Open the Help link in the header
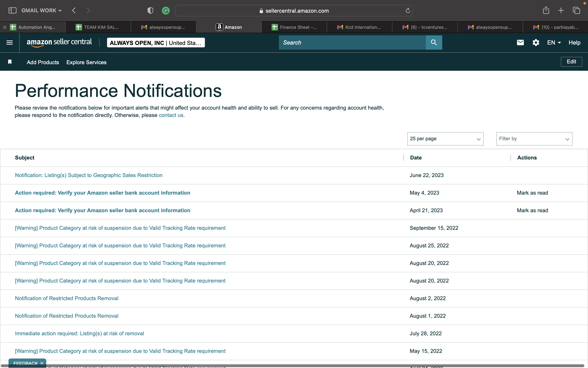This screenshot has width=588, height=368. coord(574,43)
